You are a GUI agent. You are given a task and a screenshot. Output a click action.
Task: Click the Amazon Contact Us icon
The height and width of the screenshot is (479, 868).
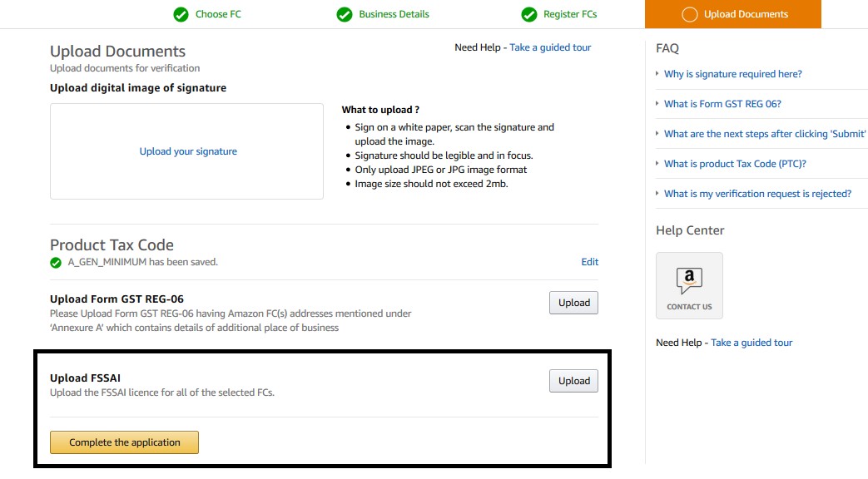[x=689, y=285]
